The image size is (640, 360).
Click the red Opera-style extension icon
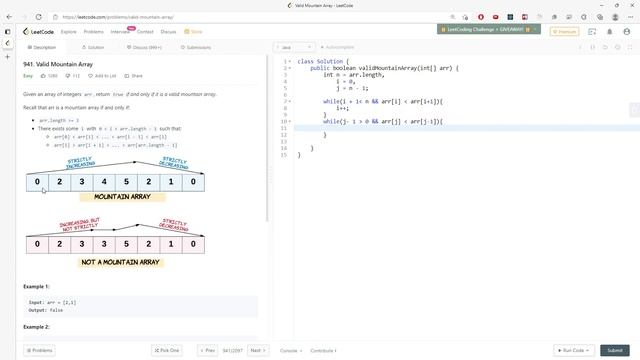pyautogui.click(x=481, y=17)
